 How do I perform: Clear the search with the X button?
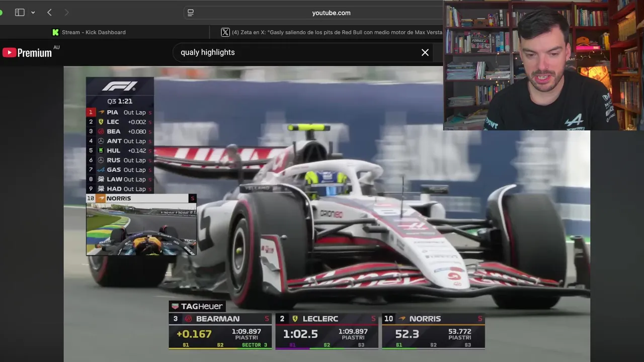click(425, 52)
